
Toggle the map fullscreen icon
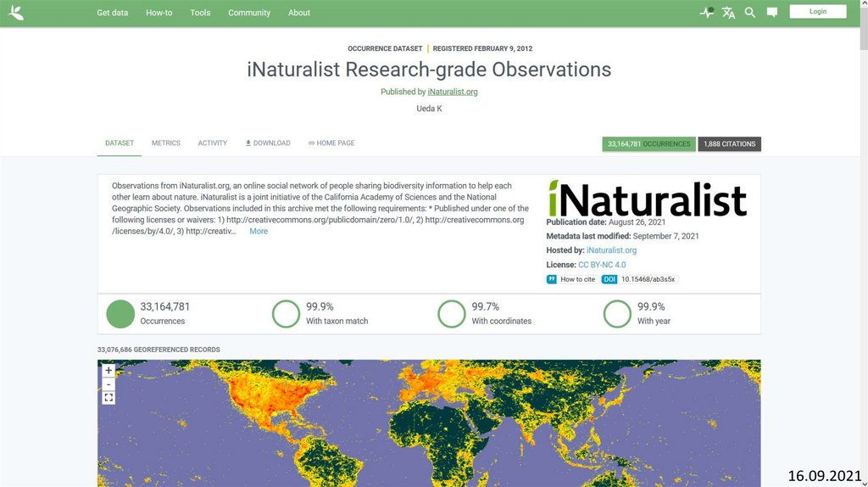pyautogui.click(x=108, y=398)
